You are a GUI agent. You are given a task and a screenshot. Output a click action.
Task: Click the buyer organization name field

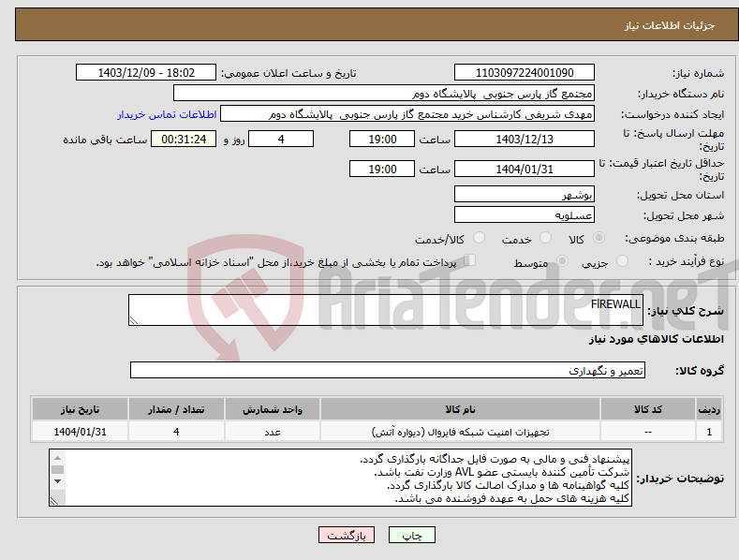(x=384, y=93)
